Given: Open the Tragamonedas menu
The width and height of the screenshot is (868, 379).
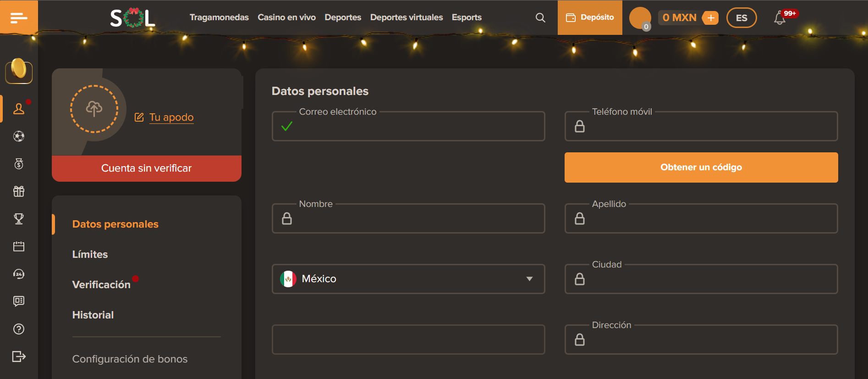Looking at the screenshot, I should (219, 17).
